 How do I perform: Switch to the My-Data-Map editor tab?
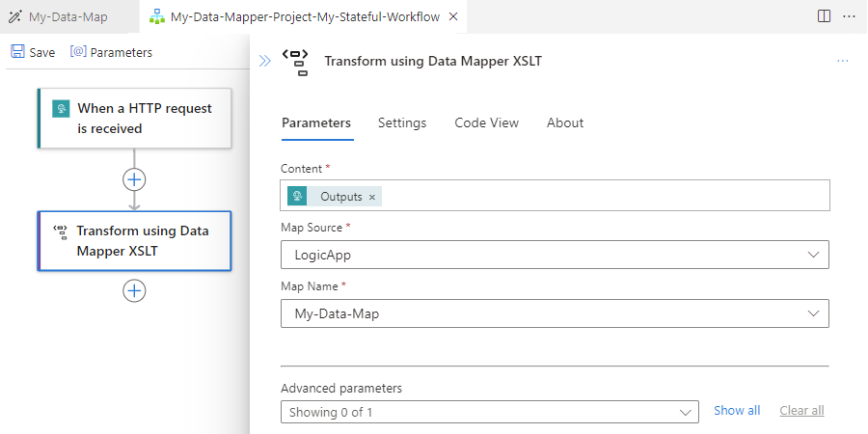pyautogui.click(x=69, y=17)
